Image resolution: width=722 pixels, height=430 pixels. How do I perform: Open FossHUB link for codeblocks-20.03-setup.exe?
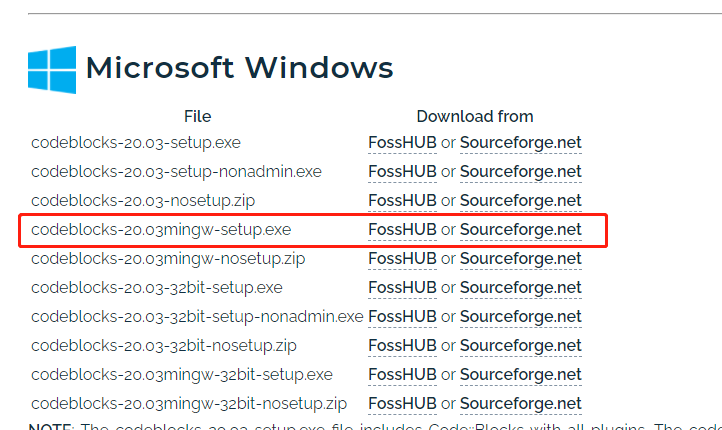(402, 143)
